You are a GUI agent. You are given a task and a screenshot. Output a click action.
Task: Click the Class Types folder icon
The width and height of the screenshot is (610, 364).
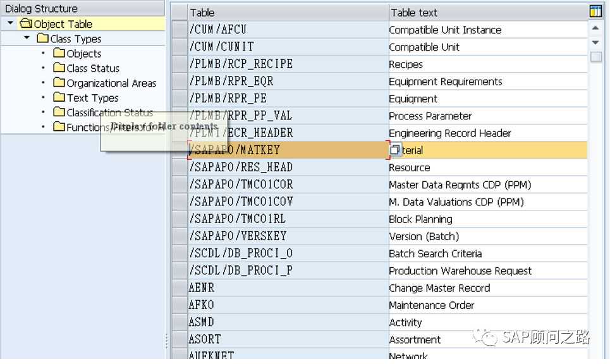(x=42, y=39)
